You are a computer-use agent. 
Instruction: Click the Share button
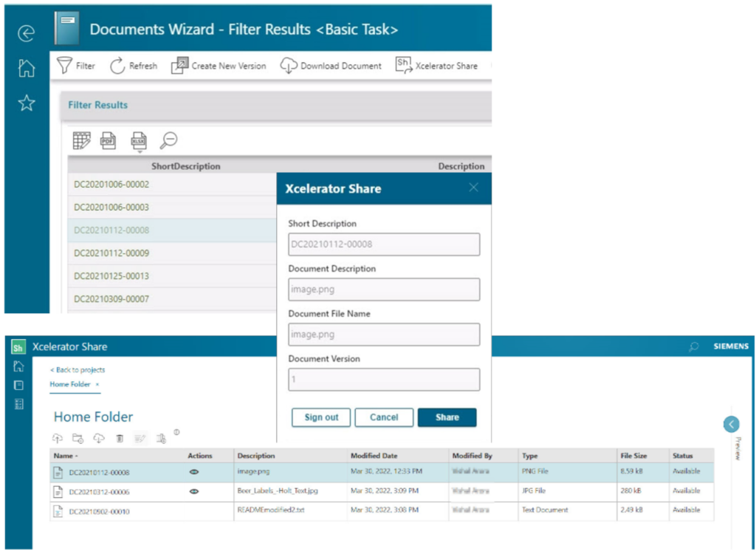click(x=447, y=417)
